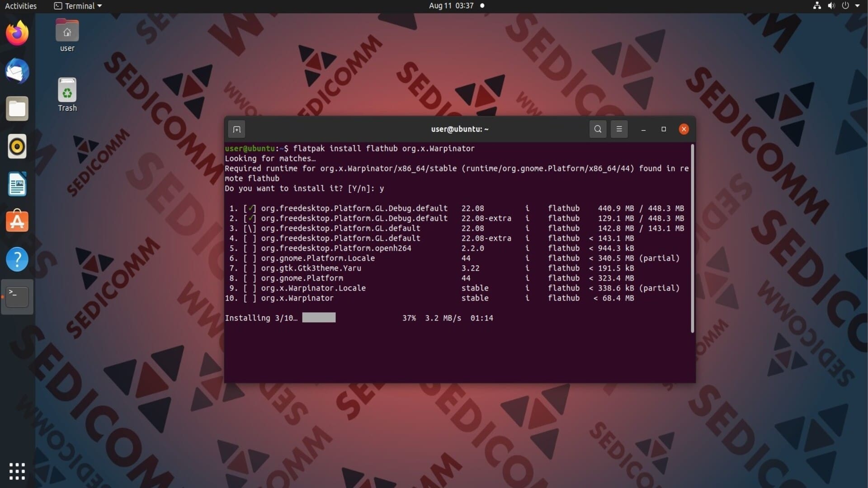Open Thunderbird mail from the dock
This screenshot has width=868, height=488.
pyautogui.click(x=17, y=71)
